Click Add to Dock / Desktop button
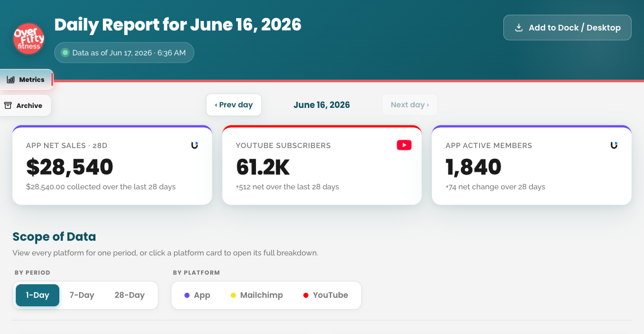The image size is (644, 334). pyautogui.click(x=567, y=28)
